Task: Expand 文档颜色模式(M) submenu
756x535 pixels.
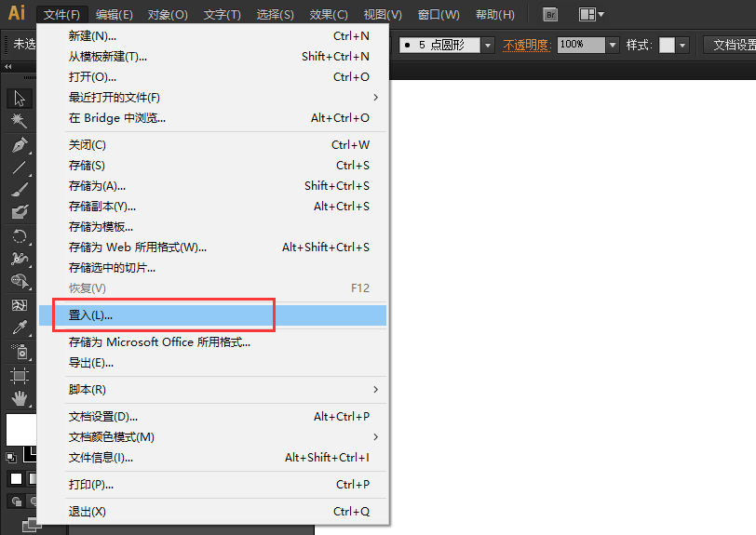Action: coord(212,437)
